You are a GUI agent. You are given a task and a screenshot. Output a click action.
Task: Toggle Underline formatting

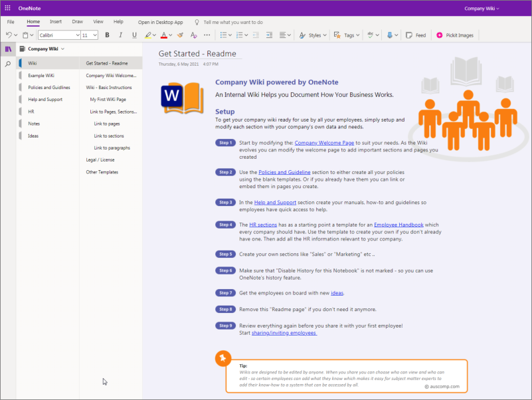point(134,35)
